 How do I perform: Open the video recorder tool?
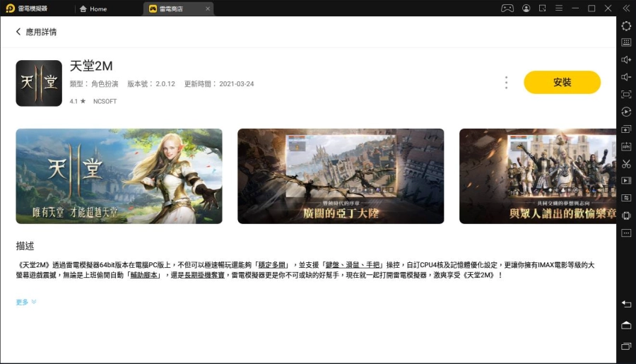[626, 180]
